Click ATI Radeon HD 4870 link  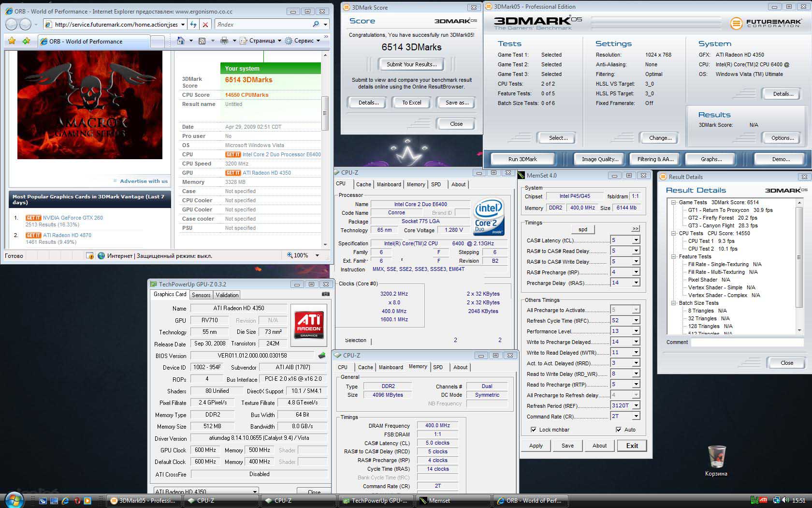pos(67,235)
